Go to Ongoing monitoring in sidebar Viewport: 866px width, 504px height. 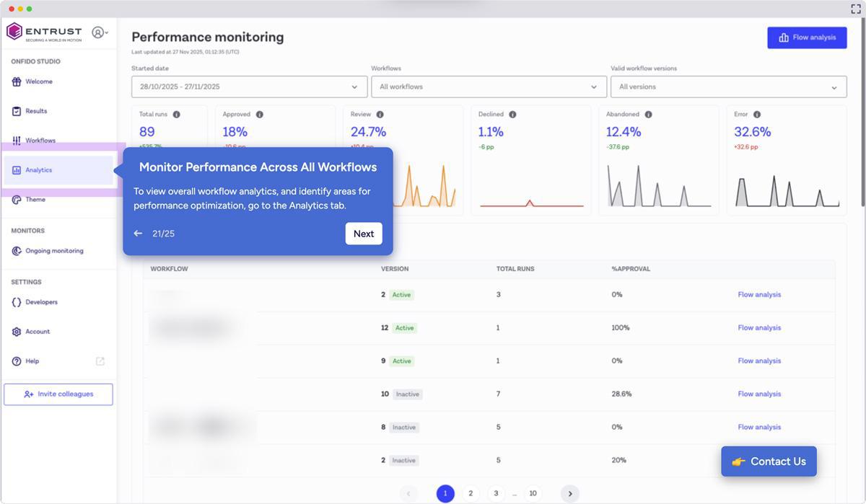point(54,251)
